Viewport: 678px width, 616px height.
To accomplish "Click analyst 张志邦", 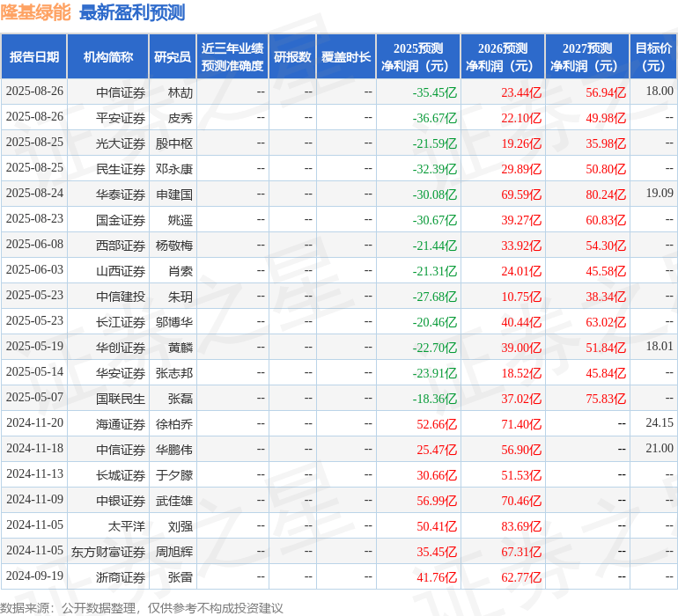I will [x=174, y=373].
